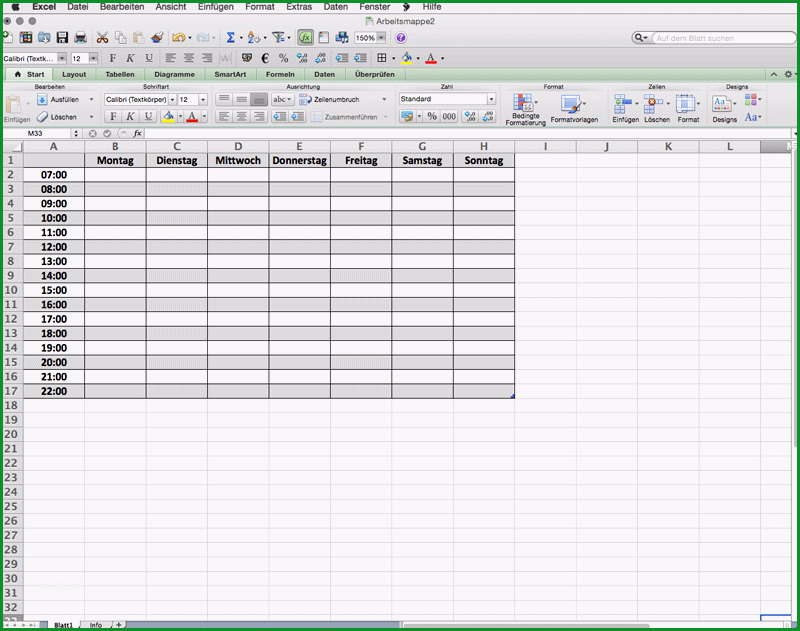Apply ribbon fill color paint bucket

pyautogui.click(x=168, y=116)
